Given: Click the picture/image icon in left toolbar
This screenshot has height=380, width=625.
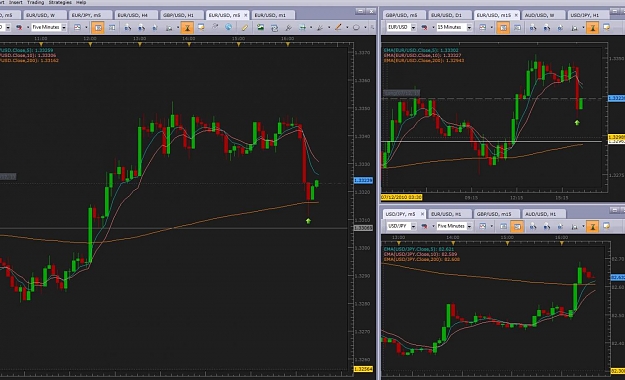Looking at the screenshot, I should 260,27.
